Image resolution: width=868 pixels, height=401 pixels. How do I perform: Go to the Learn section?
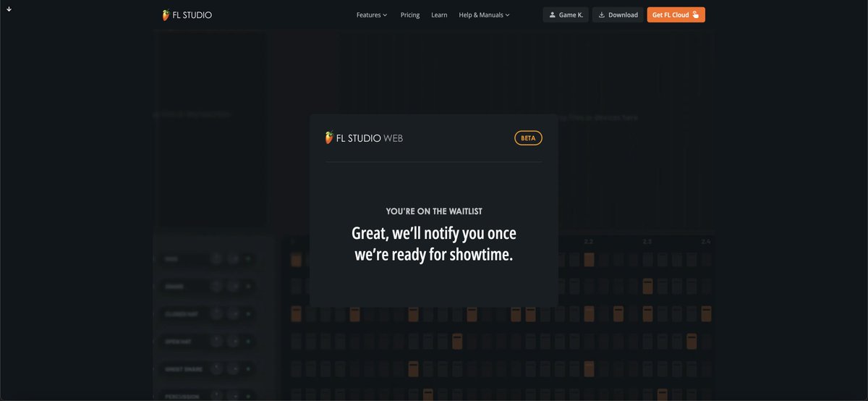(x=439, y=14)
